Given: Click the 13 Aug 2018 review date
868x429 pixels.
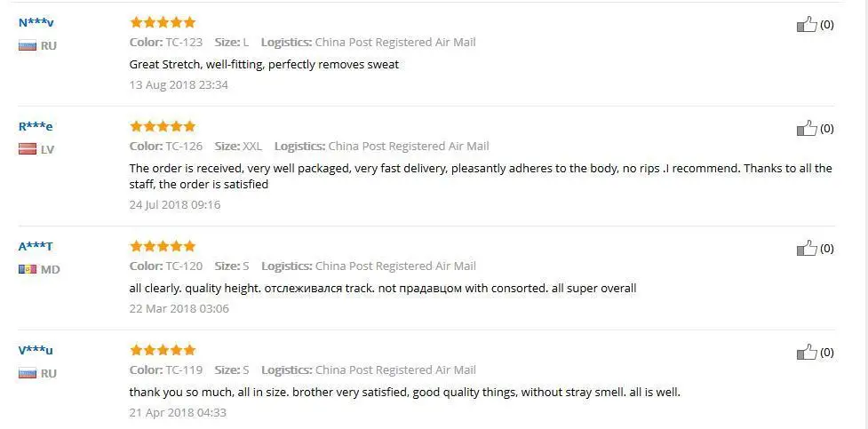Looking at the screenshot, I should tap(179, 84).
